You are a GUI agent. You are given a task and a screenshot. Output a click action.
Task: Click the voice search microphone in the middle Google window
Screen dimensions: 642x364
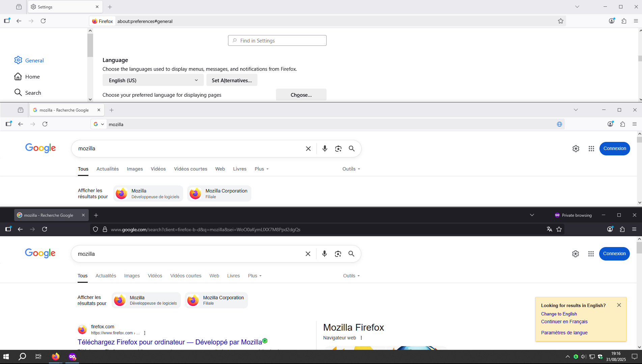325,149
